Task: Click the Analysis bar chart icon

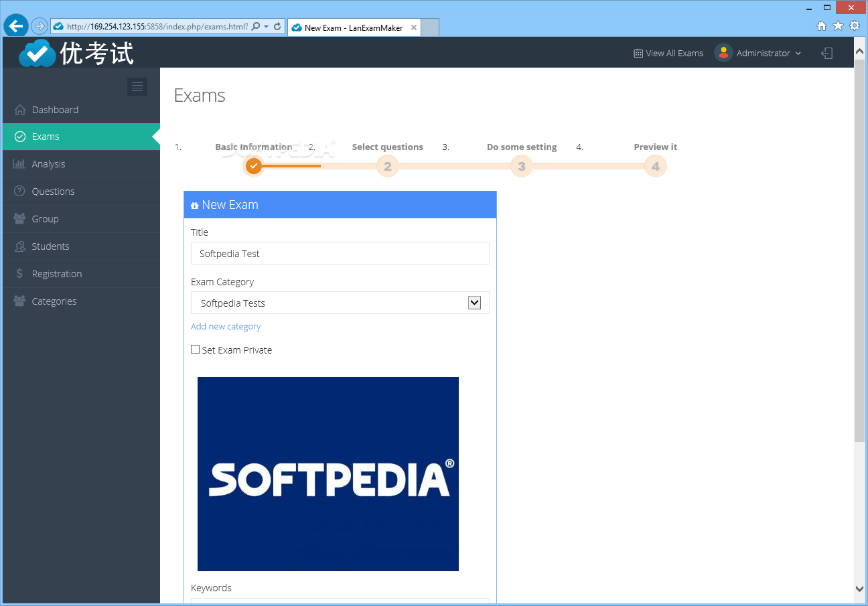Action: [x=19, y=163]
